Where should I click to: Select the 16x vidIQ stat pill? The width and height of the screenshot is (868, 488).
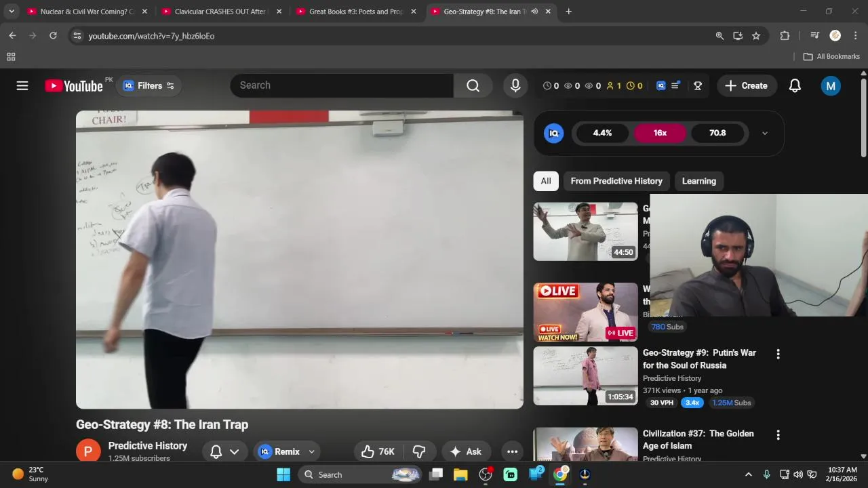[x=660, y=133]
